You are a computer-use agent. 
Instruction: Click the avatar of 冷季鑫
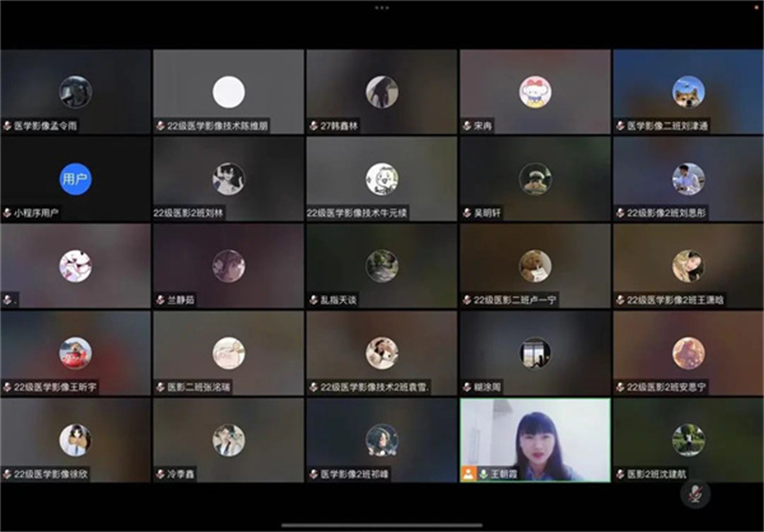[228, 439]
